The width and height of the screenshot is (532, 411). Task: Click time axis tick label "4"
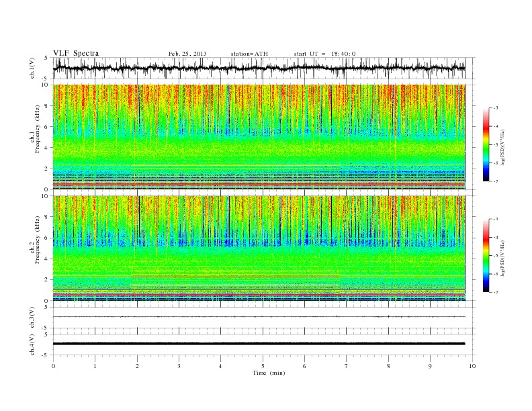(x=220, y=366)
